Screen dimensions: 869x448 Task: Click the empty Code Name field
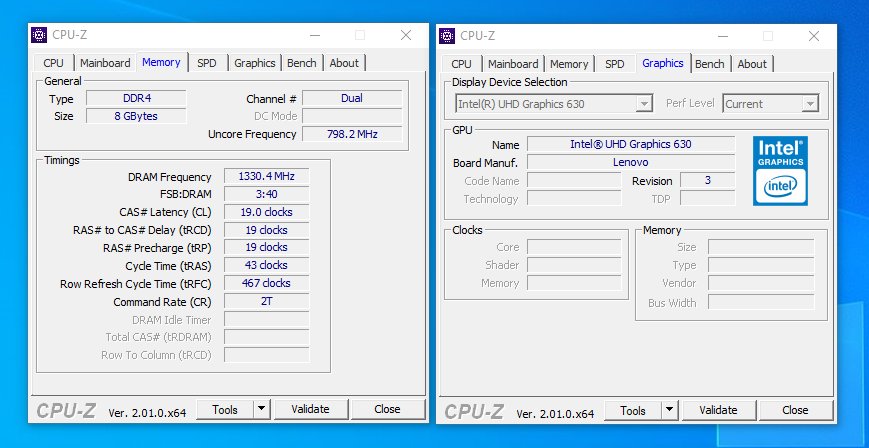click(574, 180)
